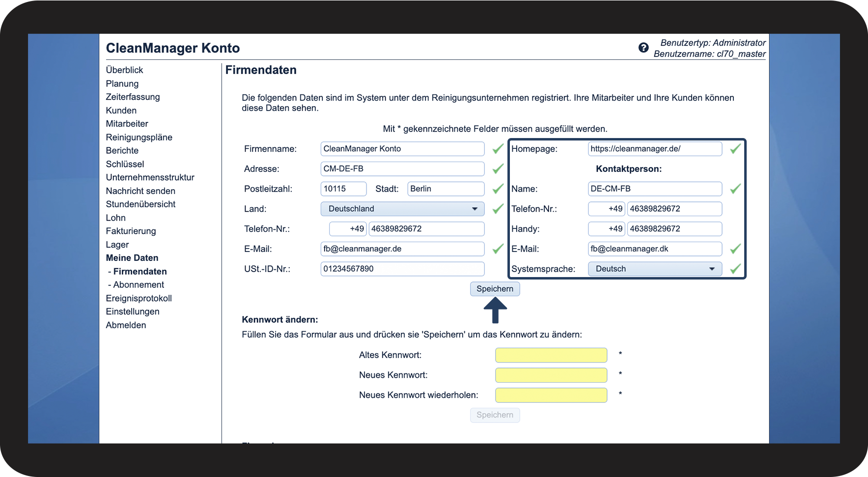Click the company Telefon-Nr. number field
Image resolution: width=868 pixels, height=477 pixels.
[426, 229]
